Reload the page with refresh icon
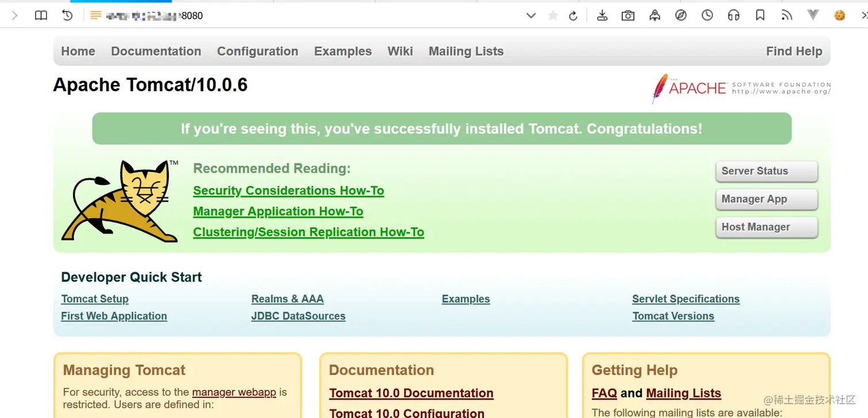 pyautogui.click(x=573, y=16)
